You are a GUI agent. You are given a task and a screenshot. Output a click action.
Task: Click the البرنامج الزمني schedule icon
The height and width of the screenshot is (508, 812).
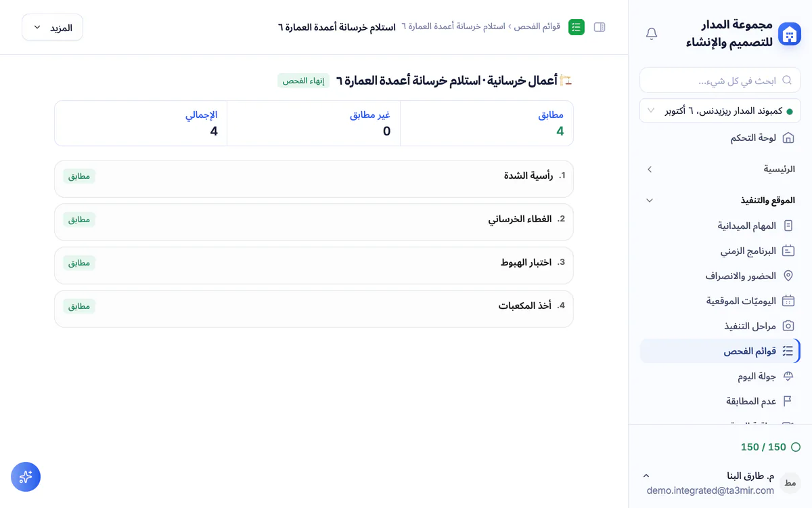(788, 251)
